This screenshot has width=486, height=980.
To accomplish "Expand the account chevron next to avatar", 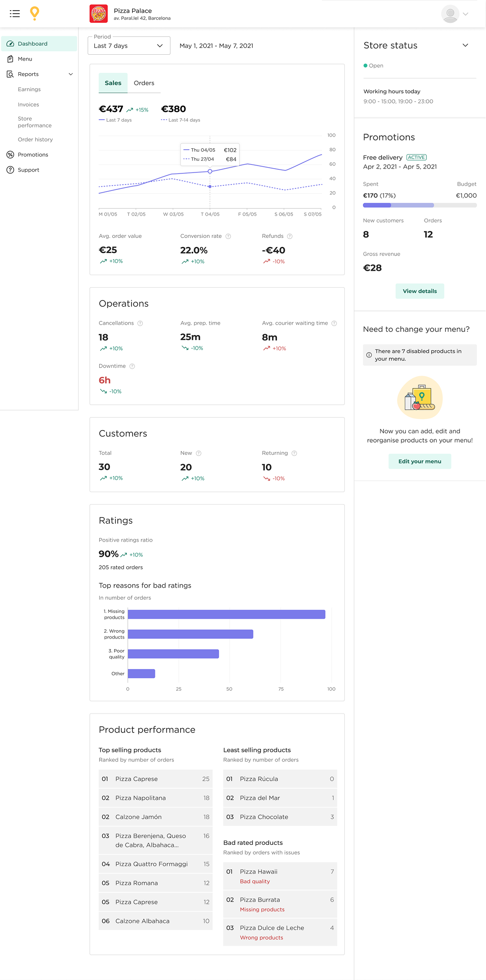I will click(466, 14).
